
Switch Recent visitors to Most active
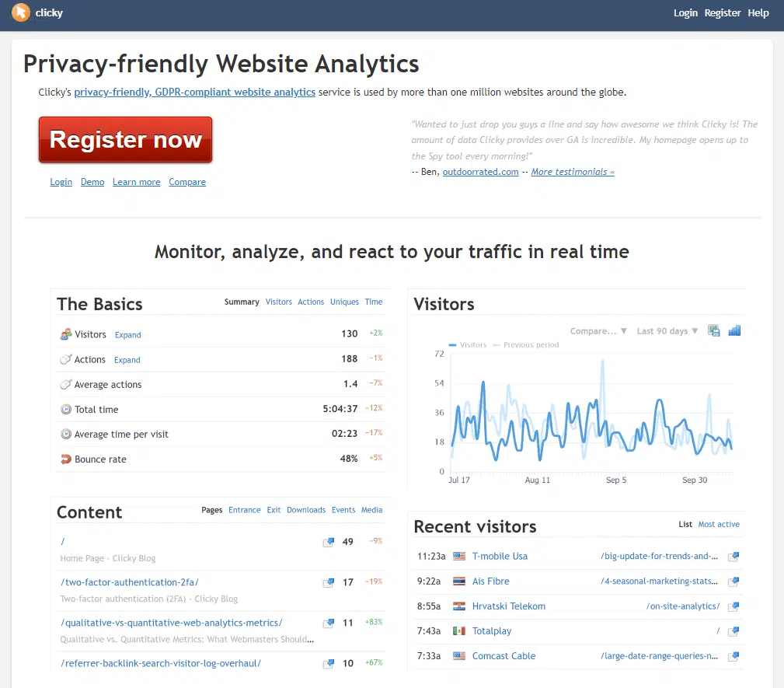tap(719, 525)
